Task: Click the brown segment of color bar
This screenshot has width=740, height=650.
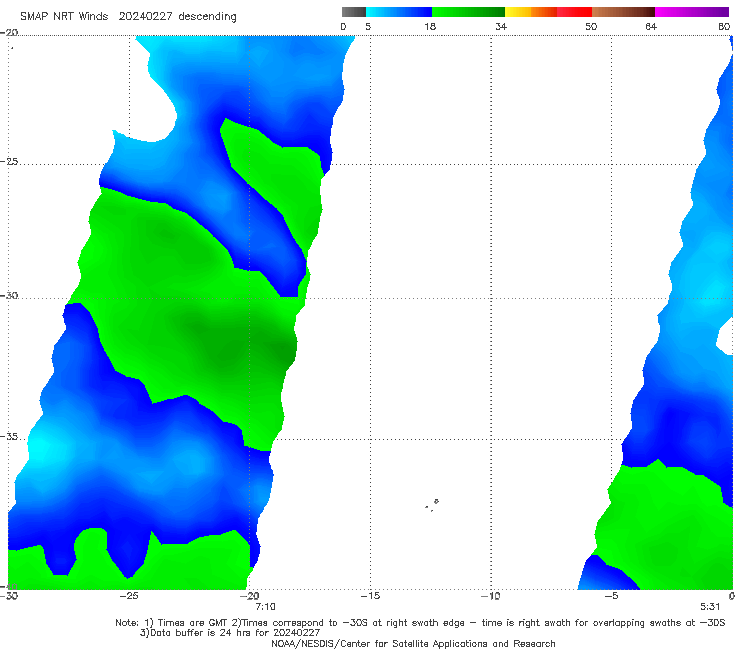Action: [x=623, y=12]
